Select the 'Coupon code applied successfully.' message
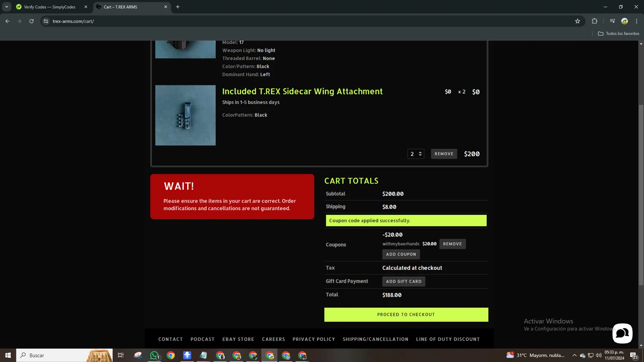644x362 pixels. (370, 220)
